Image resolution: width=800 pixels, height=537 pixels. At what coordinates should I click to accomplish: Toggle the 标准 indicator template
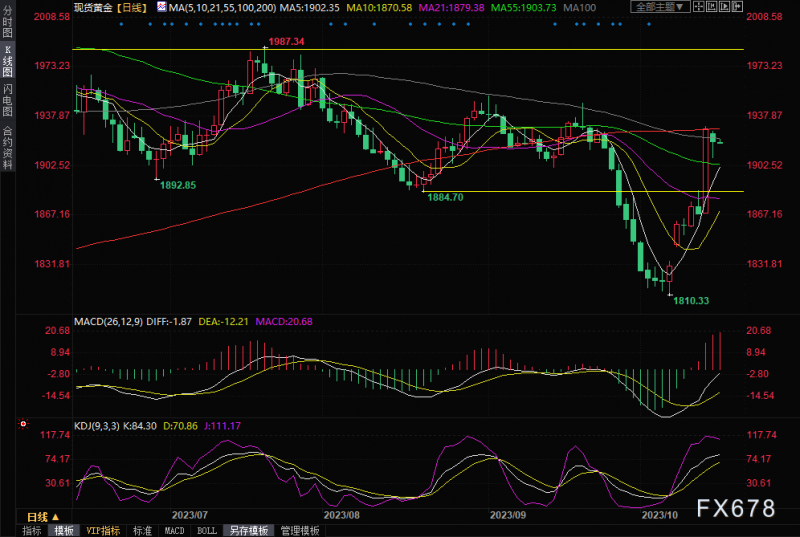click(x=143, y=530)
